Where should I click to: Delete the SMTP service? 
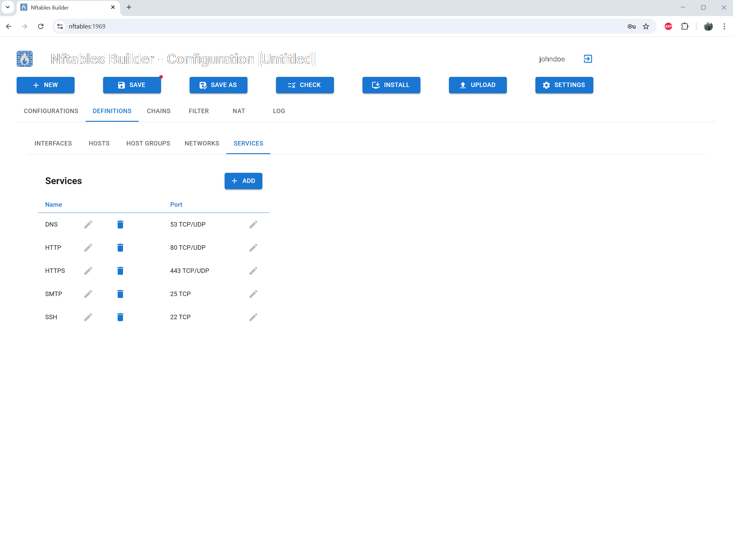[120, 294]
